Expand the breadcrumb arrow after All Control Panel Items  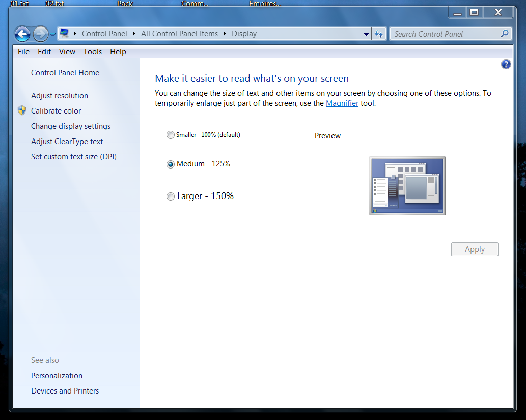[225, 34]
